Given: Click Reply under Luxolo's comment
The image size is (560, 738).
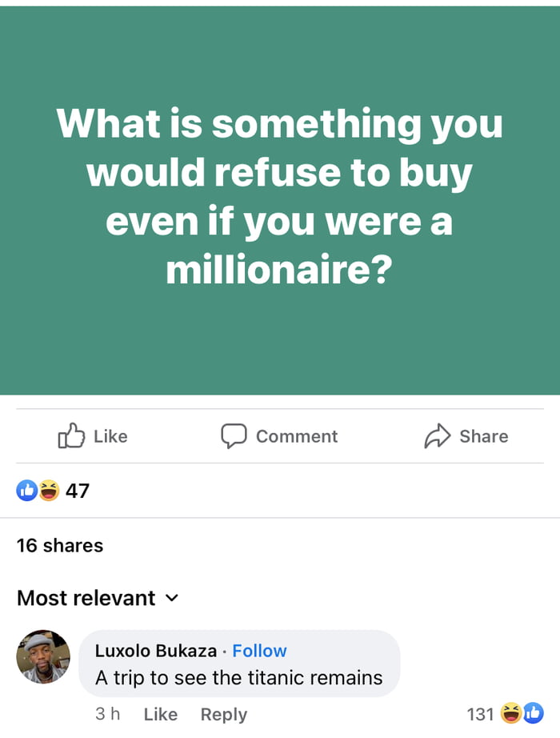Looking at the screenshot, I should pyautogui.click(x=224, y=714).
